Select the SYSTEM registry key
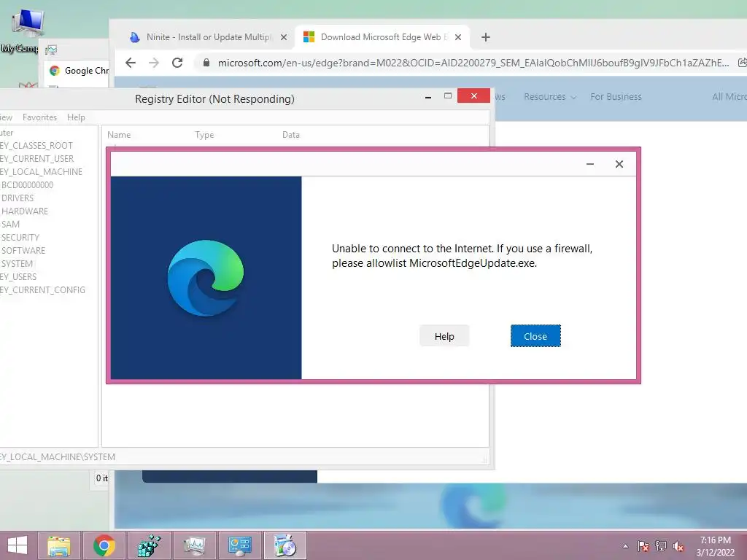 [18, 263]
